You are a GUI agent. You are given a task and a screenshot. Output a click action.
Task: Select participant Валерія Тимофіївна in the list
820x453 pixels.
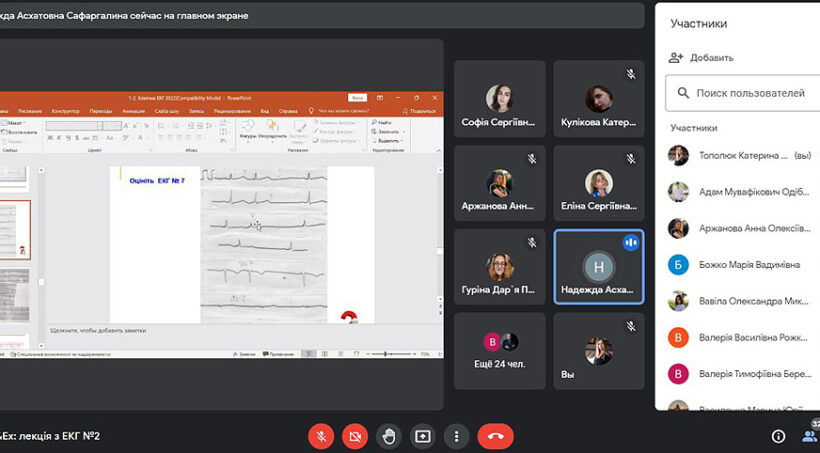coord(741,374)
